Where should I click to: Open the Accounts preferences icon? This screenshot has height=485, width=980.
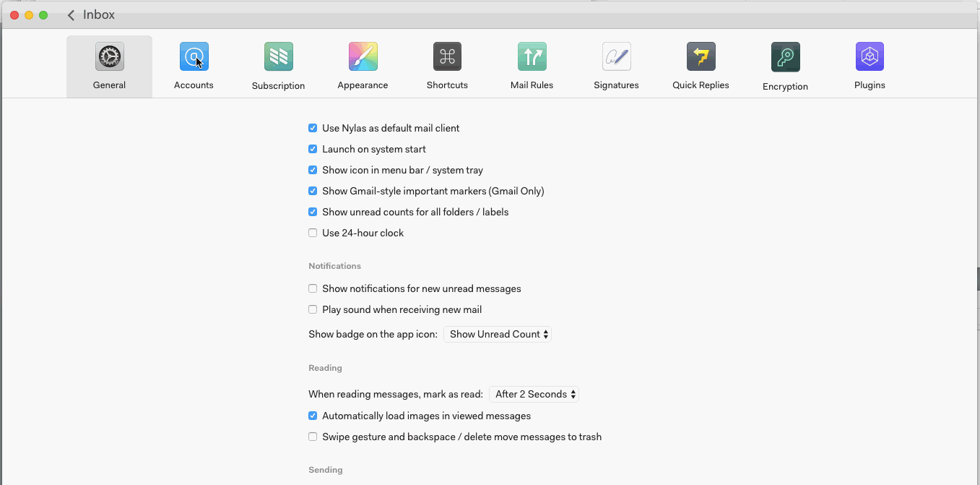[194, 57]
